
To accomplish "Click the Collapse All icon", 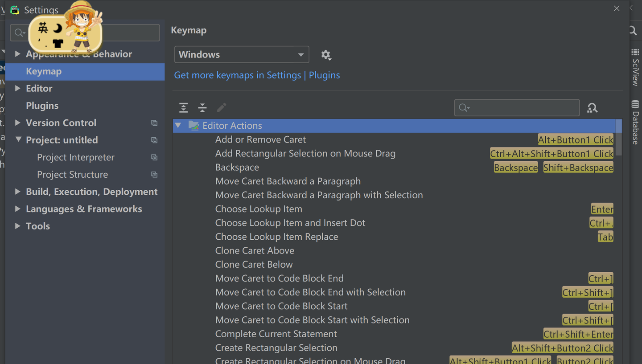I will point(202,107).
